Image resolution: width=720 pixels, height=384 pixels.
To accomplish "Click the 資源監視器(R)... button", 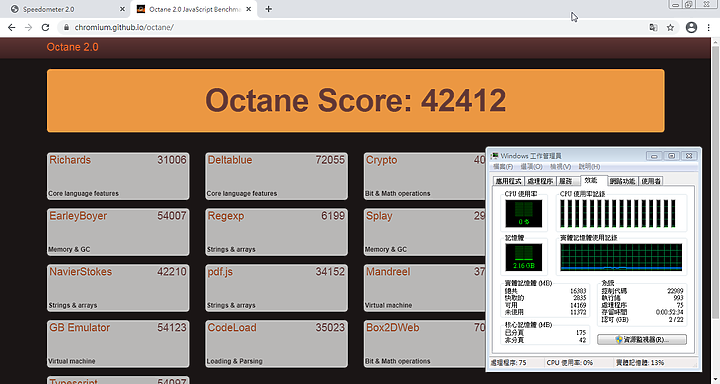I will coord(641,339).
